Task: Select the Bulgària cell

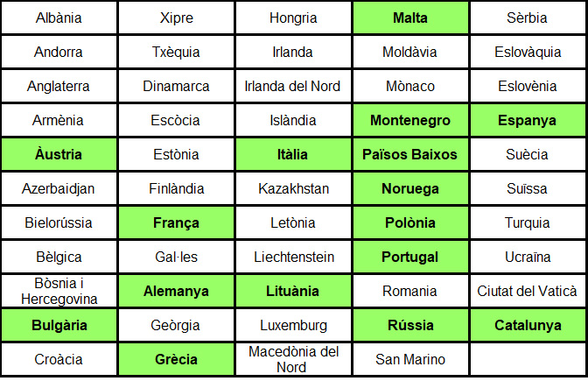Action: [59, 325]
